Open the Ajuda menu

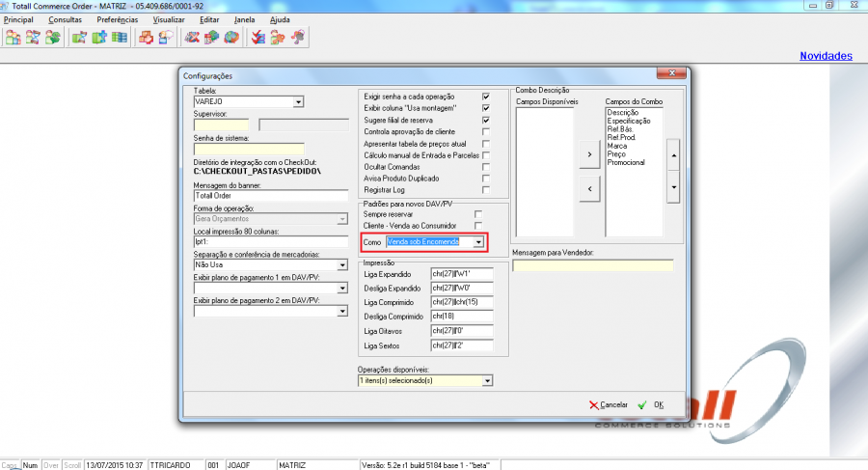point(280,19)
